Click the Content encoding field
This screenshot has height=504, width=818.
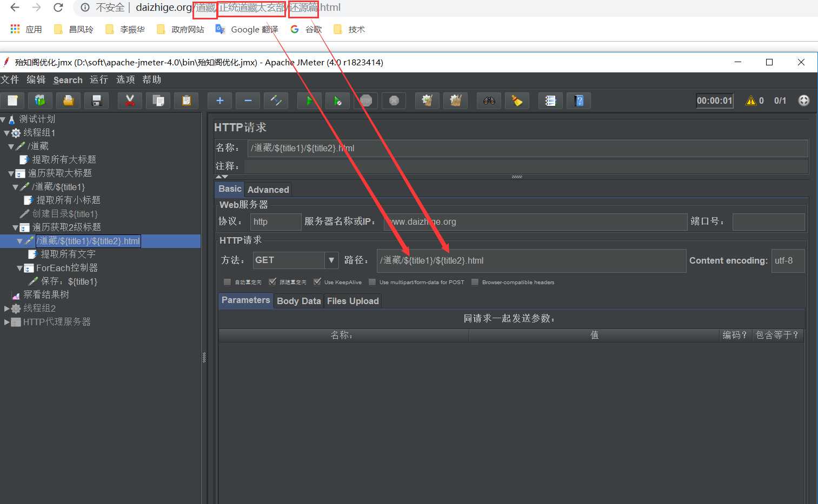tap(788, 260)
